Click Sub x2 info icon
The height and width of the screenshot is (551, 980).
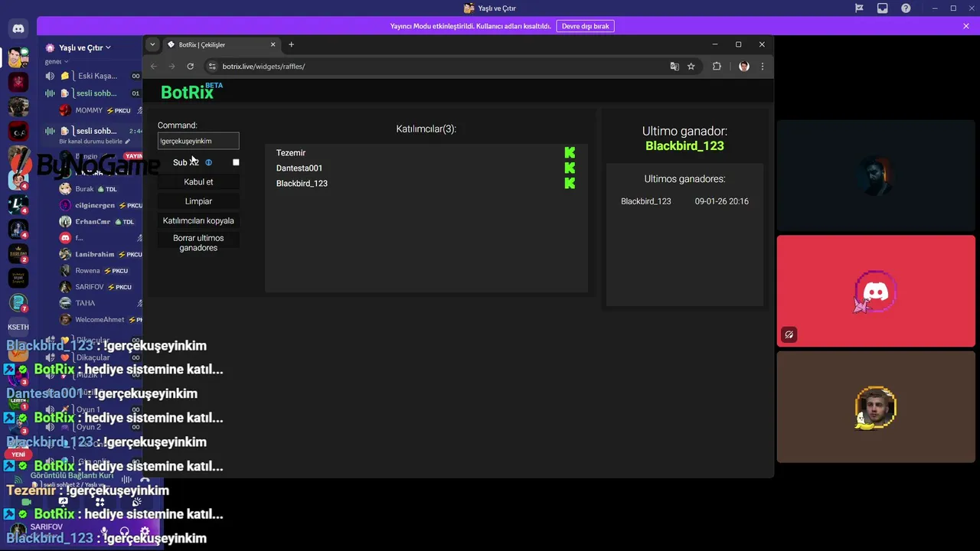[x=208, y=162]
